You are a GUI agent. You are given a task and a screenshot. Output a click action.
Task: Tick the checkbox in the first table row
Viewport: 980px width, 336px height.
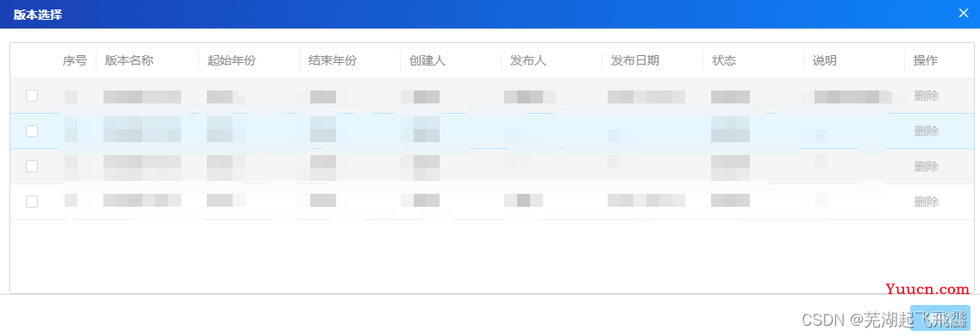click(x=32, y=96)
